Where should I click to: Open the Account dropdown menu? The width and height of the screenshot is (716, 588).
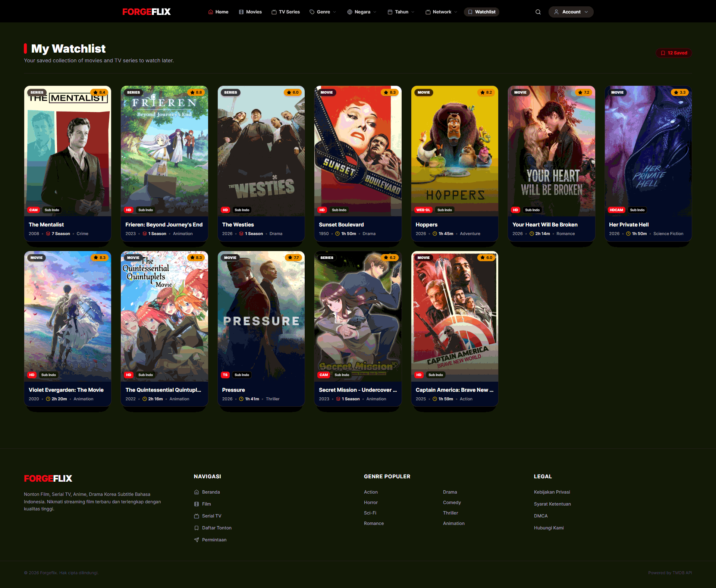(x=571, y=12)
